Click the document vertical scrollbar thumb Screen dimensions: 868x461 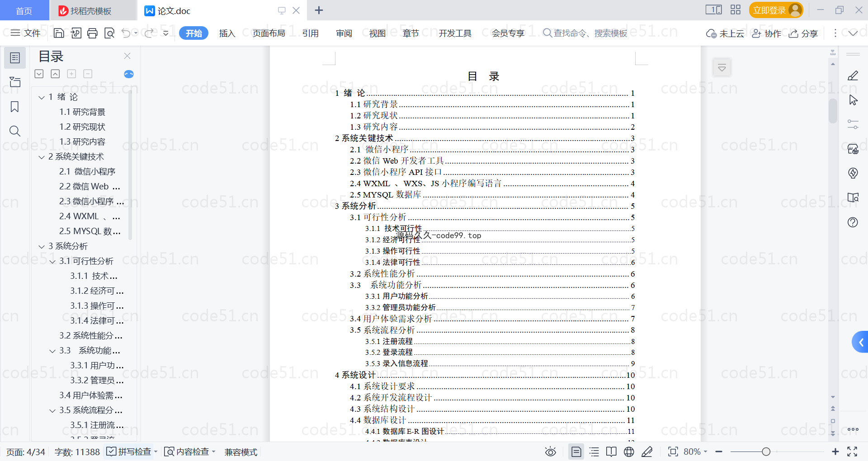click(x=833, y=111)
